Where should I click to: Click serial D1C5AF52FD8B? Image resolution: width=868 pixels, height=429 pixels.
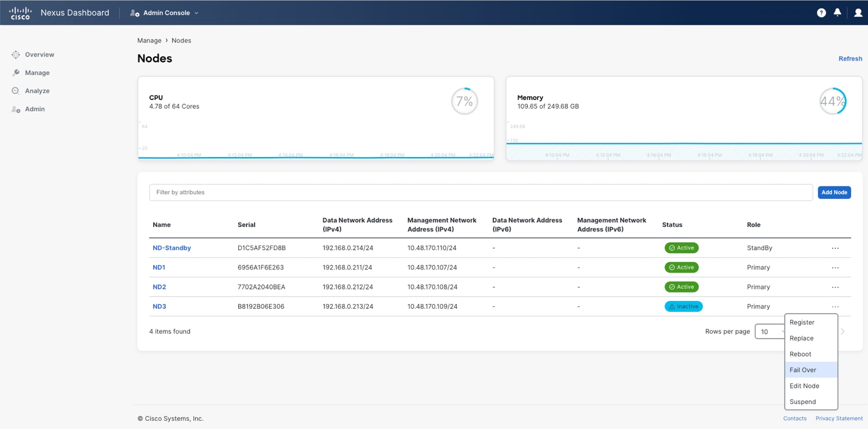(262, 248)
